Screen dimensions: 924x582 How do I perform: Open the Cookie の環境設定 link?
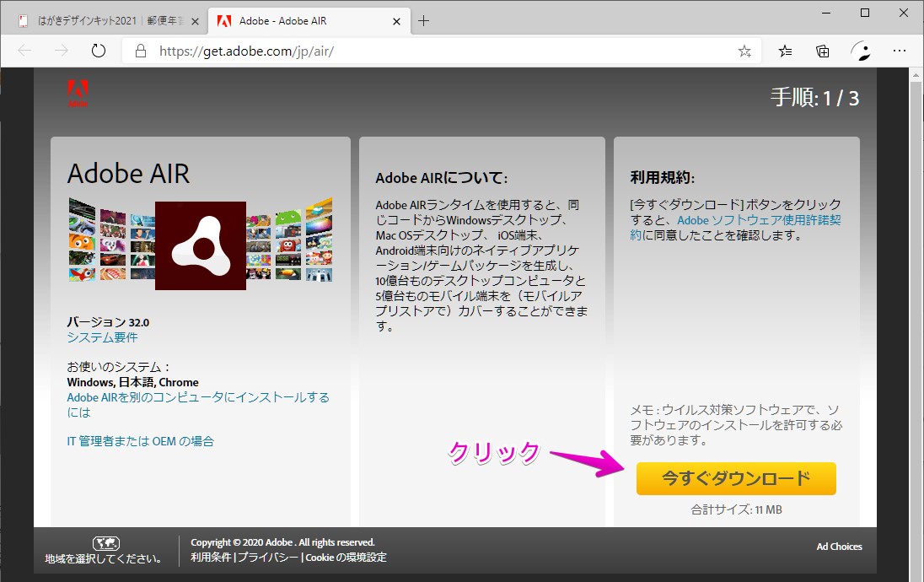tap(346, 558)
